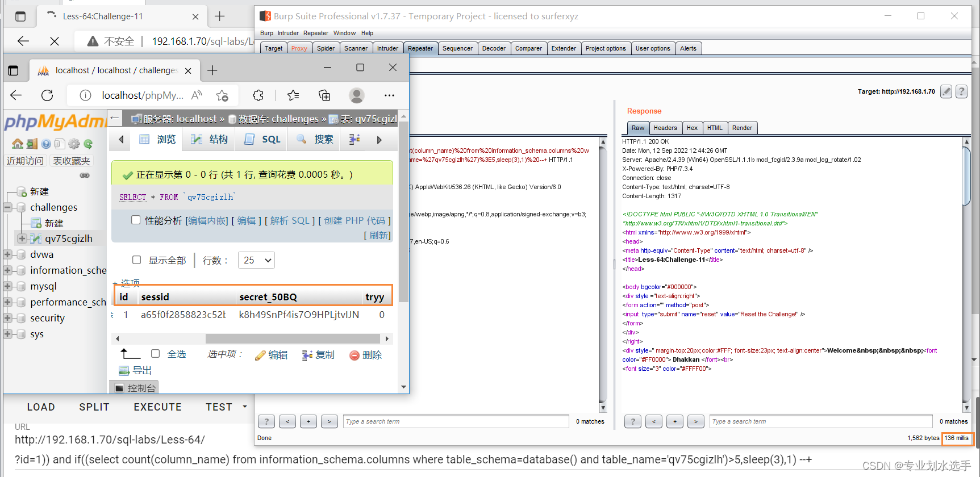Expand mysql database node
Image resolution: width=980 pixels, height=477 pixels.
pos(8,286)
